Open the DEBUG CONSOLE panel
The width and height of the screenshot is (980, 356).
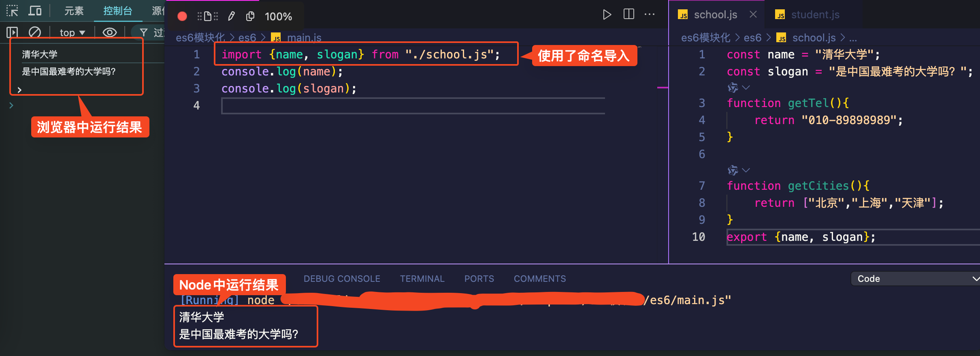click(342, 279)
